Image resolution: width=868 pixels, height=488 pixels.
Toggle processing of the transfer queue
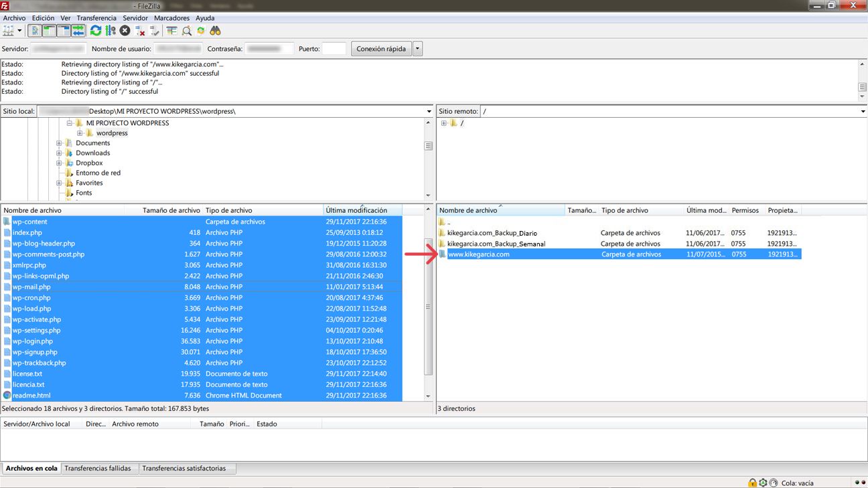pyautogui.click(x=111, y=31)
